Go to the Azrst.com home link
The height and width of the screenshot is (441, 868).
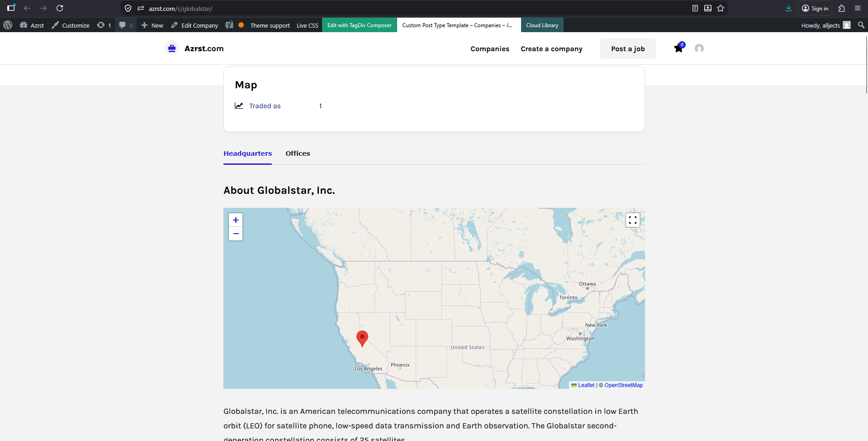204,48
